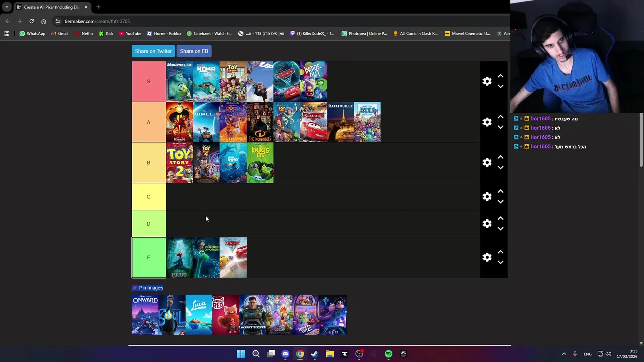Open the Kick bookmark
The height and width of the screenshot is (362, 644).
pyautogui.click(x=106, y=34)
